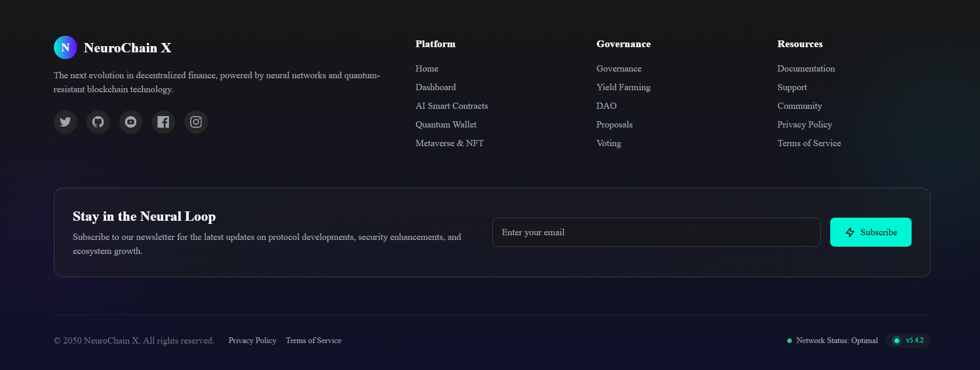980x370 pixels.
Task: Click the Instagram social icon
Action: tap(196, 122)
